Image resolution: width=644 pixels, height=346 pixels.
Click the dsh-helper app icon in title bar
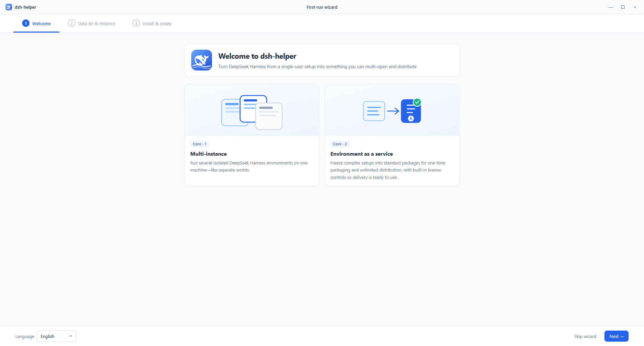click(x=9, y=7)
